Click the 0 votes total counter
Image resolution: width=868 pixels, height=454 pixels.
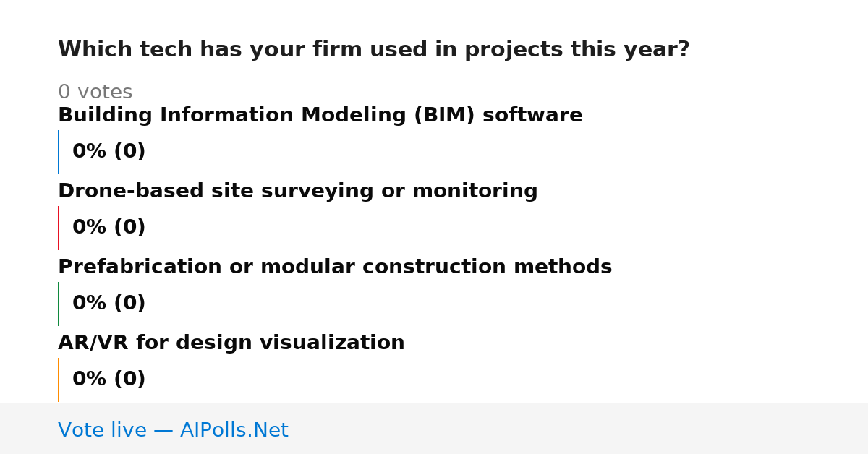pyautogui.click(x=95, y=93)
